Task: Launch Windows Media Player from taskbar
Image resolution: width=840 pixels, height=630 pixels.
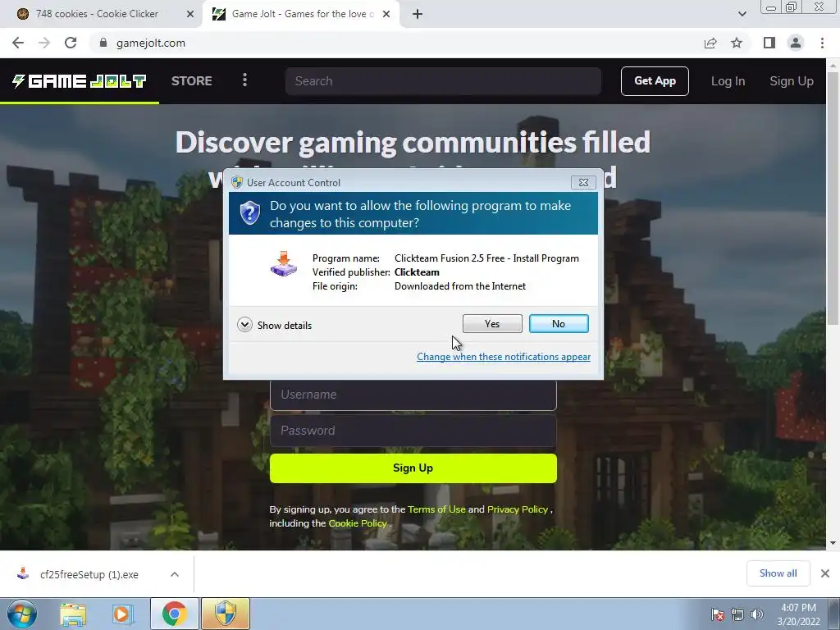Action: pyautogui.click(x=121, y=614)
